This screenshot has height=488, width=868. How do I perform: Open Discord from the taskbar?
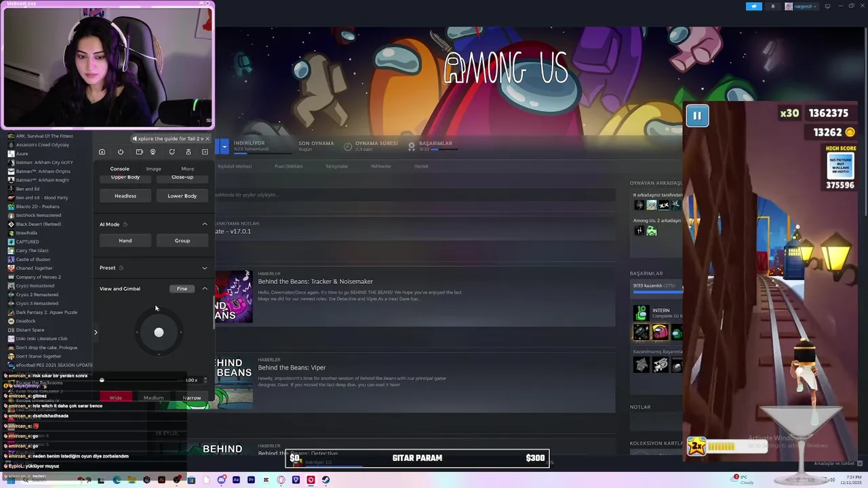tap(221, 480)
